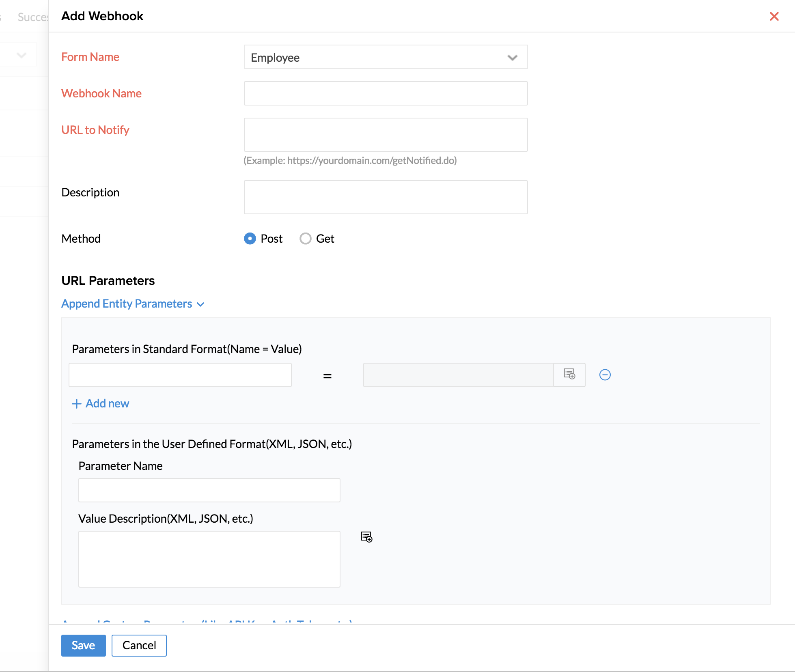Click into the Description text box

pos(385,197)
